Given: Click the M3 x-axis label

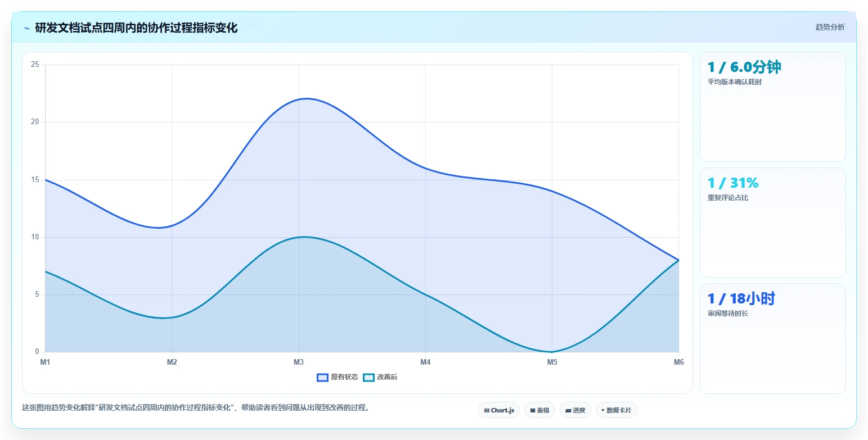Looking at the screenshot, I should point(299,362).
